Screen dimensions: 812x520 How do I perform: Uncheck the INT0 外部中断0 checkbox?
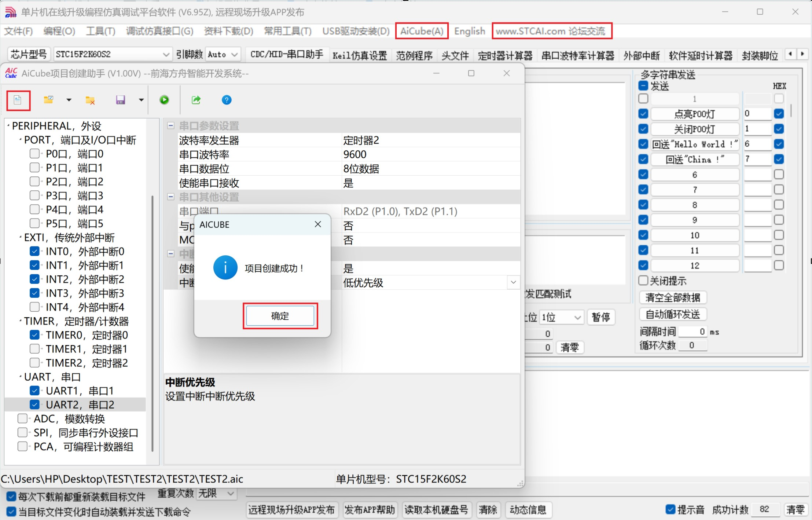[x=34, y=251]
